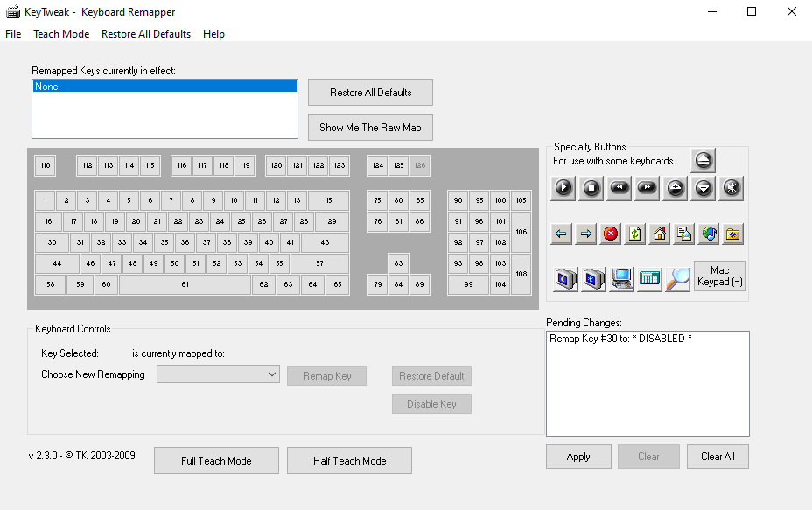
Task: Select the browser Refresh specialty button
Action: pyautogui.click(x=634, y=234)
